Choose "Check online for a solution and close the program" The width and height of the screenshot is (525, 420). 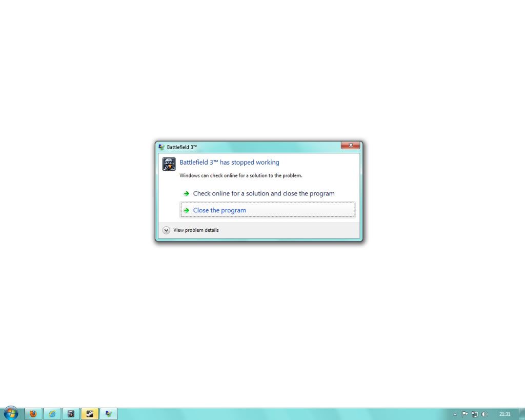pyautogui.click(x=264, y=193)
